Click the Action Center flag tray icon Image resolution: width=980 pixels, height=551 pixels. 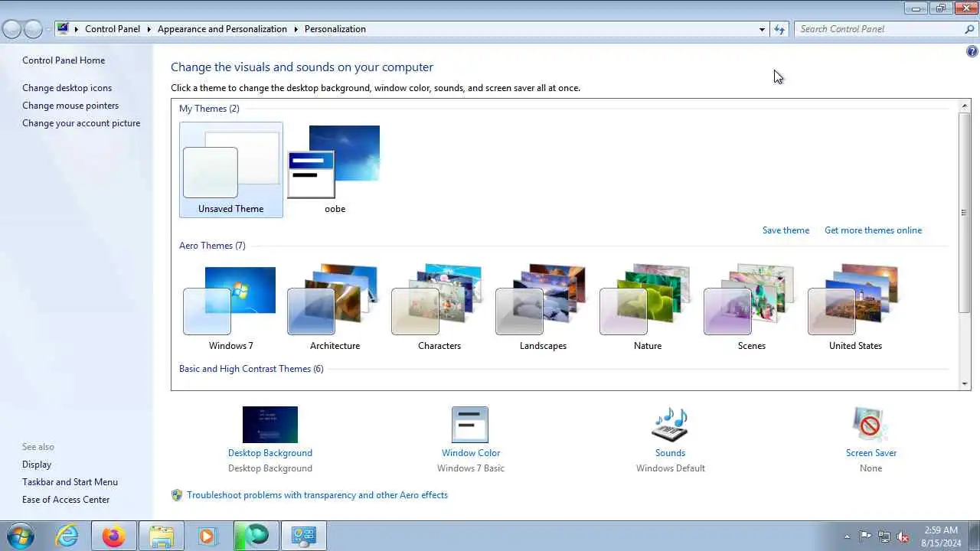coord(865,536)
